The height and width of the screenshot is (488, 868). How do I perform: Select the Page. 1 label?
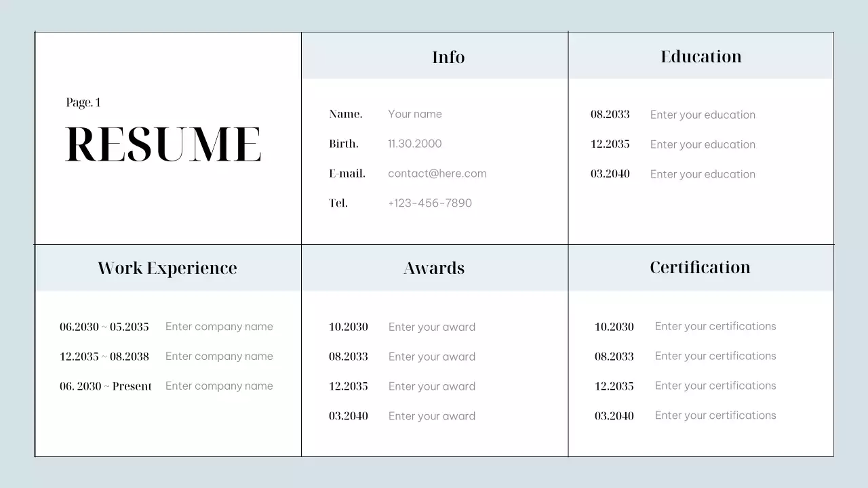point(83,102)
